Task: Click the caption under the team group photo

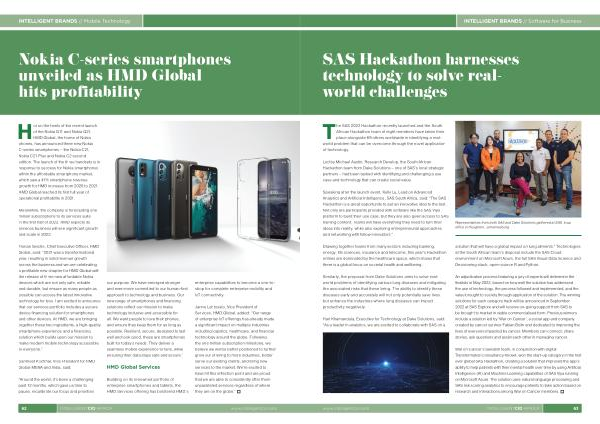Action: pos(513,225)
